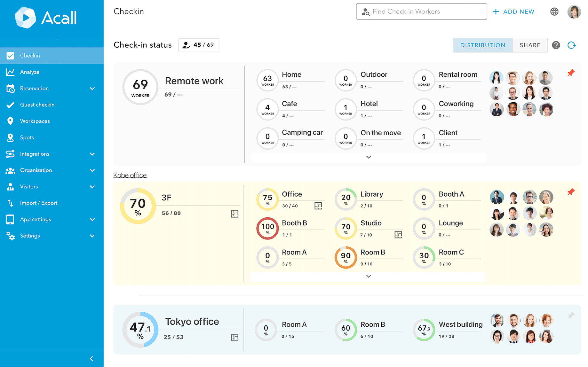Viewport: 588px width, 367px height.
Task: Open the Kobe office link
Action: click(x=130, y=175)
